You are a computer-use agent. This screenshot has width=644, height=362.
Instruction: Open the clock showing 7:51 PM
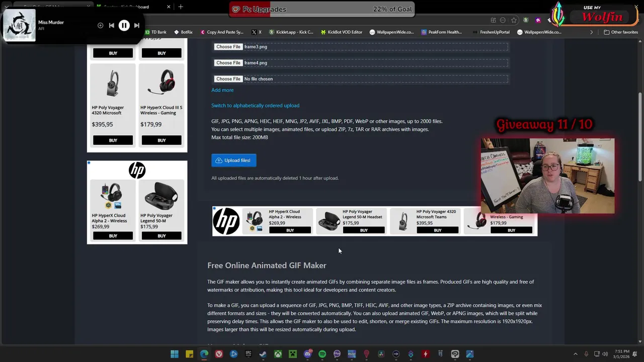pyautogui.click(x=620, y=354)
